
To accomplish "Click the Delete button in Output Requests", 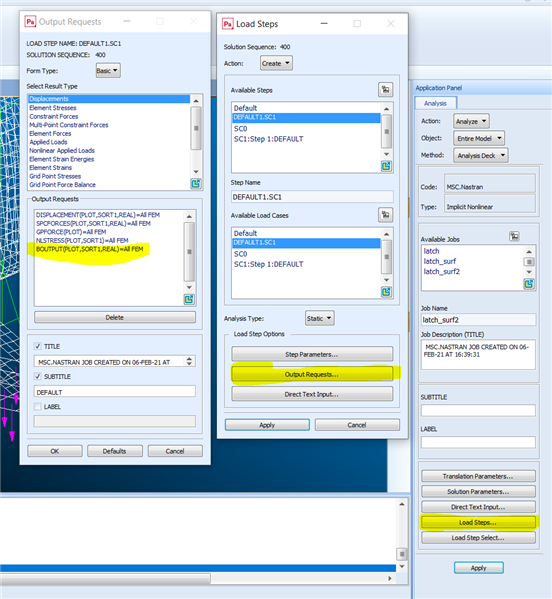I will pos(115,317).
